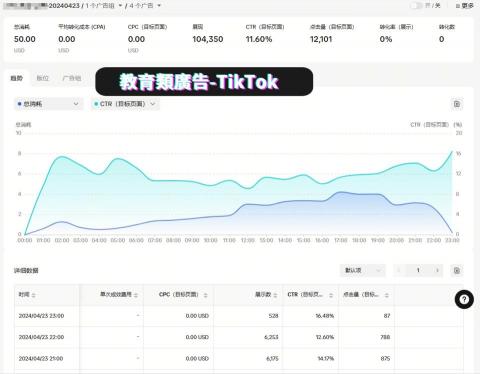
Task: Switch to the 版位 tab
Action: pos(42,78)
